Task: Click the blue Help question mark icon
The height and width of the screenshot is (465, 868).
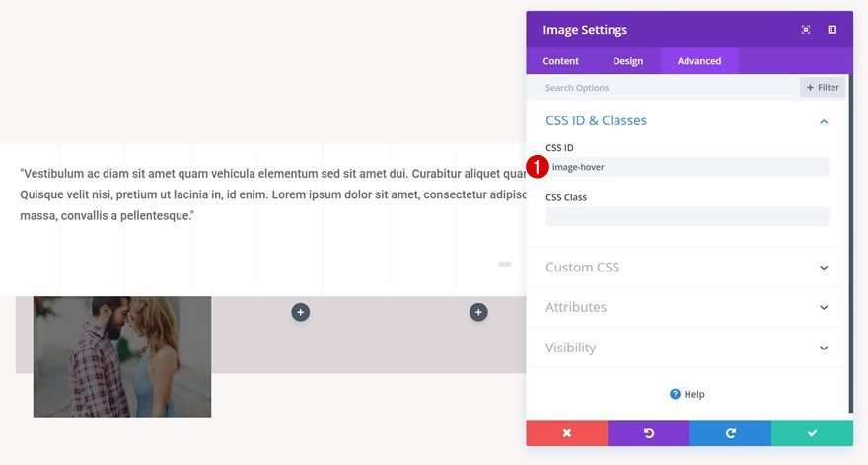Action: (675, 394)
